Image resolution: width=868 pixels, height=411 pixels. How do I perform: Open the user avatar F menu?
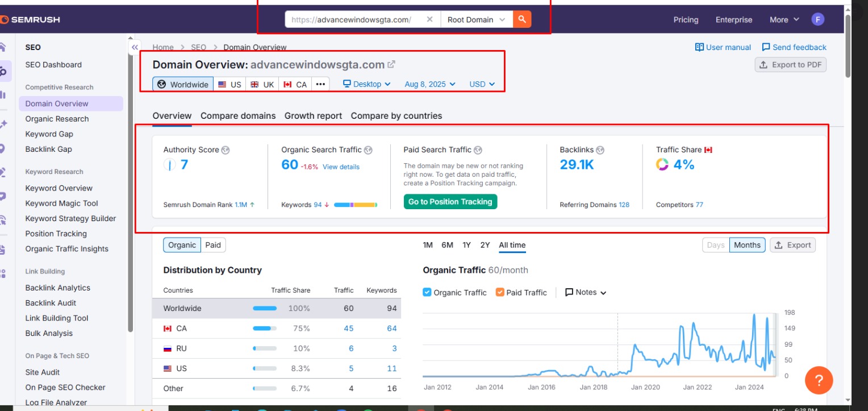[817, 19]
